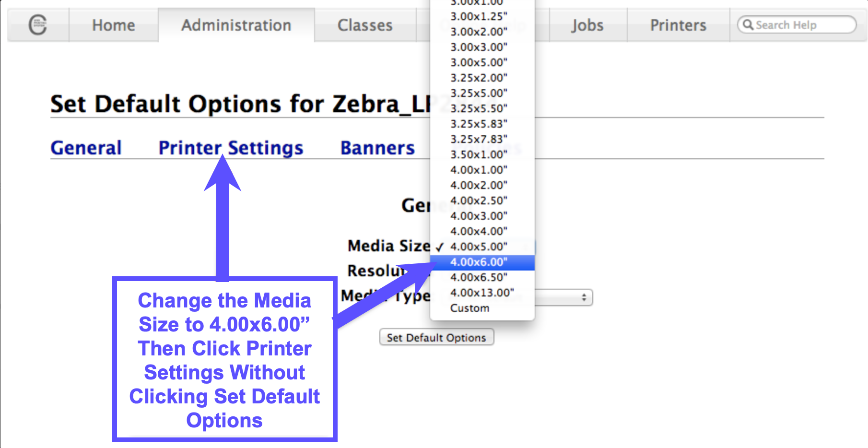Select 4.00x6.50" media size
This screenshot has height=448, width=868.
tap(479, 277)
